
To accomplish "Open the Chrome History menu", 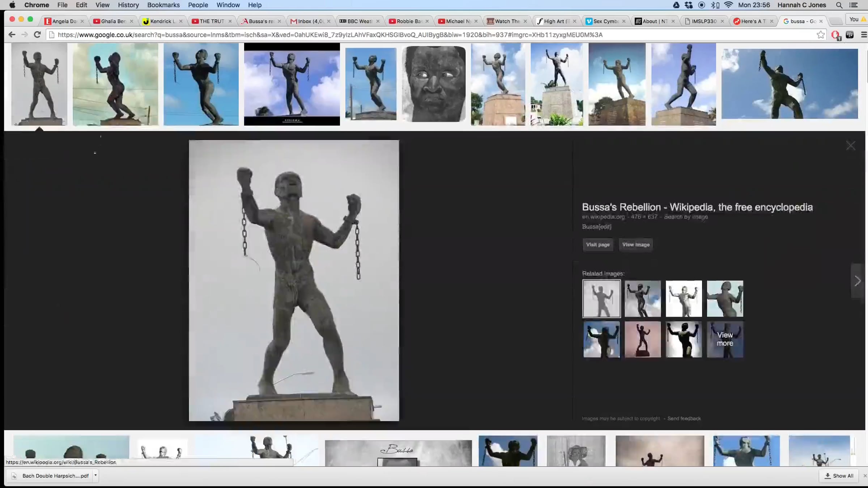I will (128, 5).
